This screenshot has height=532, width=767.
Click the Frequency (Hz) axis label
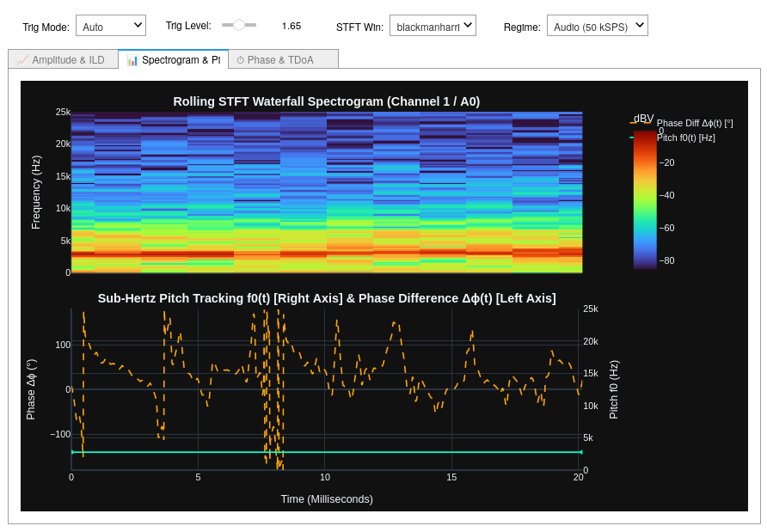[x=36, y=193]
